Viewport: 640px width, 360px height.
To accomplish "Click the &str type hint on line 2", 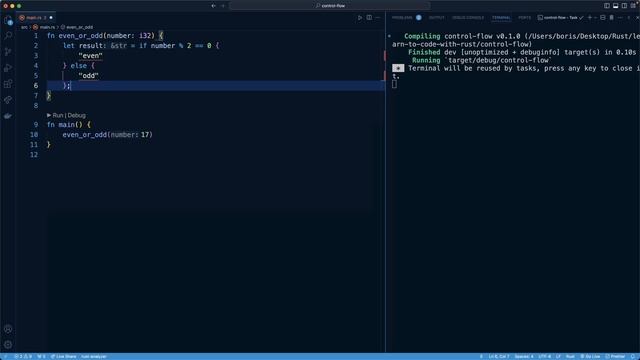I will [118, 46].
